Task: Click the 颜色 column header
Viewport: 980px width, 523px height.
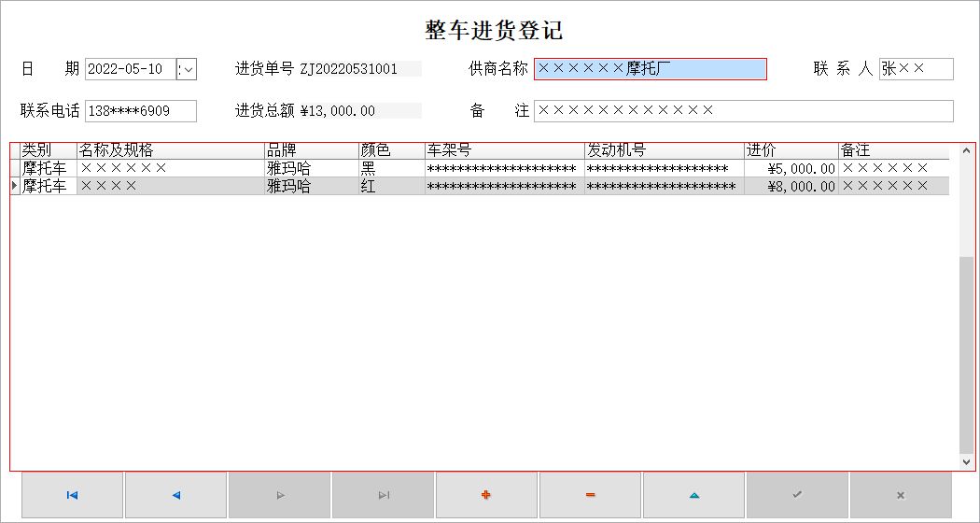Action: tap(392, 150)
